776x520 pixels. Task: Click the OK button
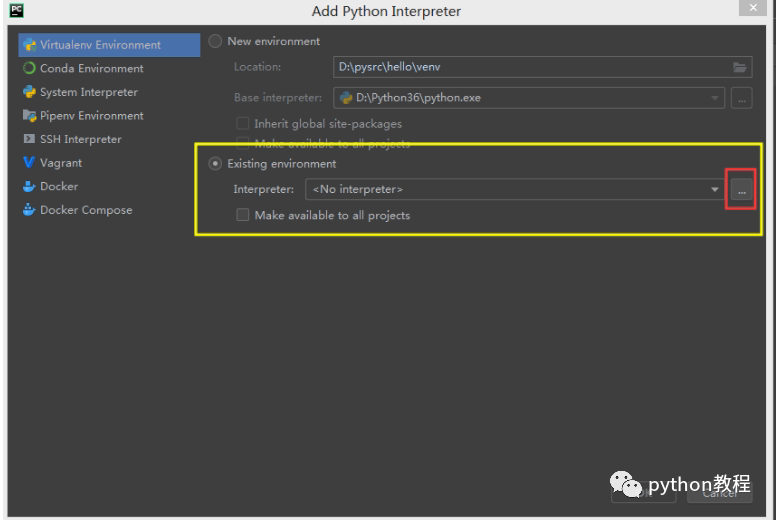(x=643, y=493)
